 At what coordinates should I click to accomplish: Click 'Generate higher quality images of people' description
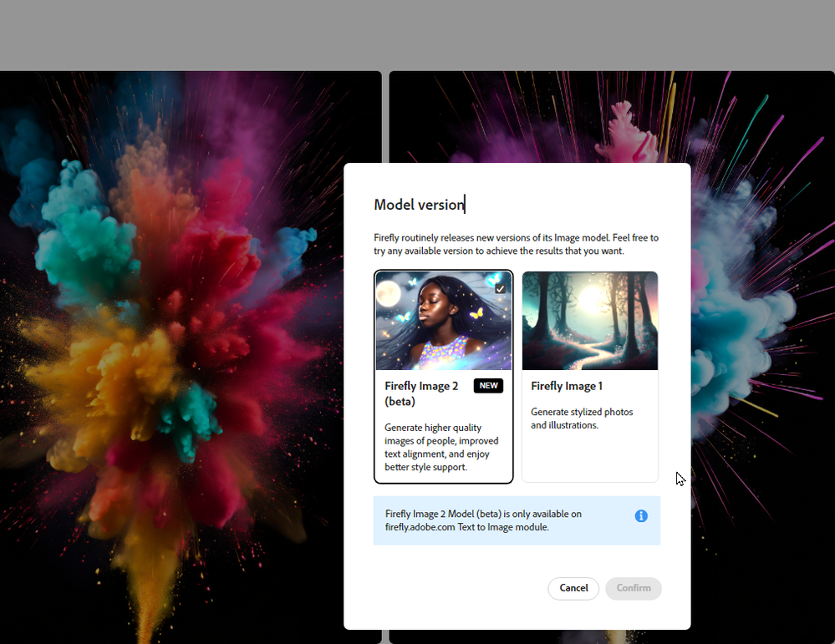[441, 447]
